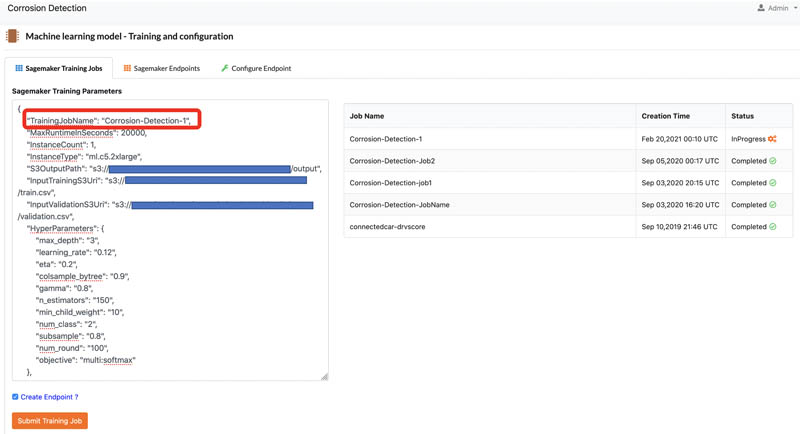
Task: Open the Admin dropdown arrow
Action: 795,8
